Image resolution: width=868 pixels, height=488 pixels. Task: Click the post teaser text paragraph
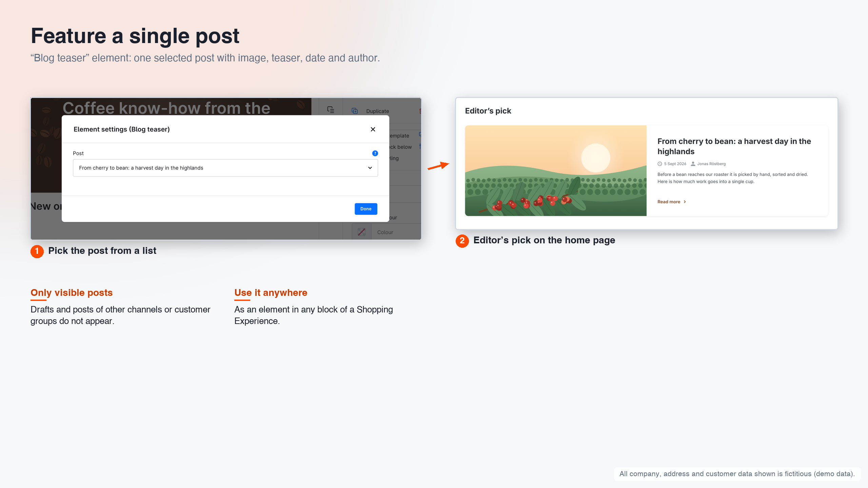pos(732,178)
